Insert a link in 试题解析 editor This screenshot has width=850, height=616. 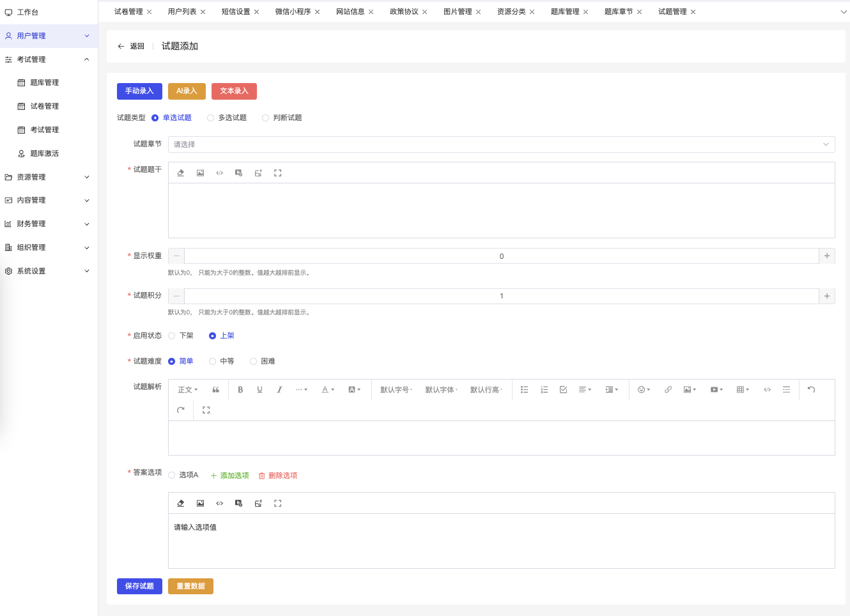coord(668,390)
